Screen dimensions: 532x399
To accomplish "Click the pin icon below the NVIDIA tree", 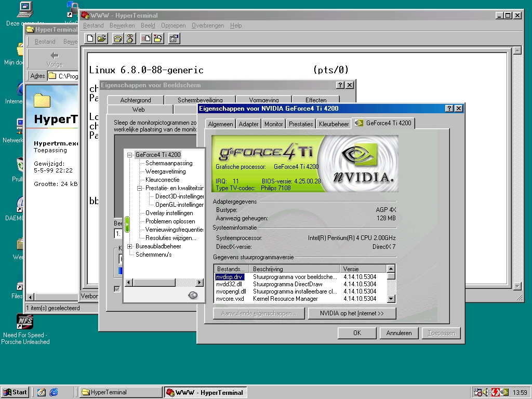I will [x=193, y=295].
